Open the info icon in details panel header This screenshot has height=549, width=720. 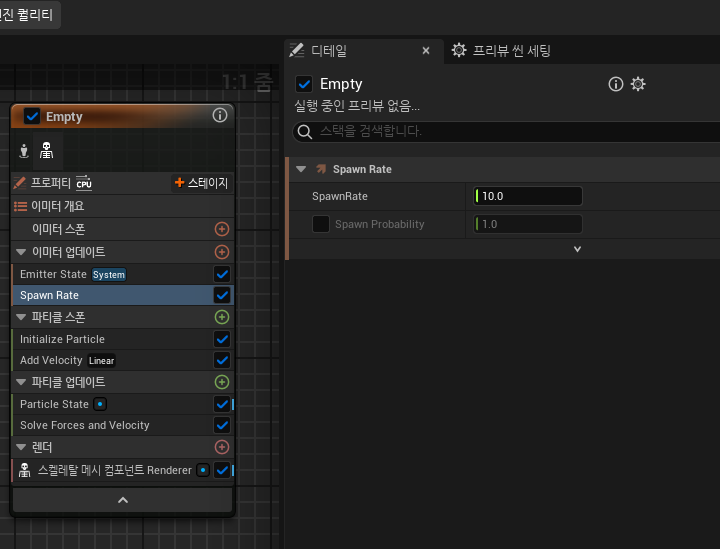616,84
